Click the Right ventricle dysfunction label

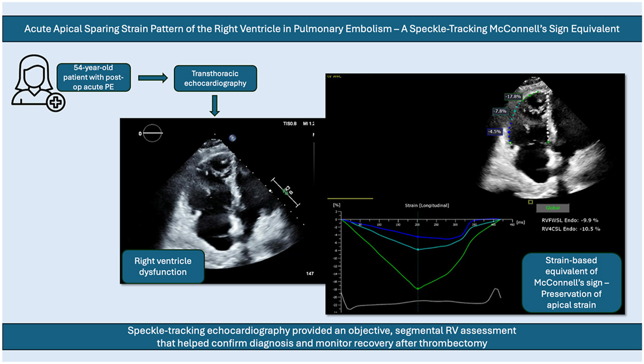(163, 266)
